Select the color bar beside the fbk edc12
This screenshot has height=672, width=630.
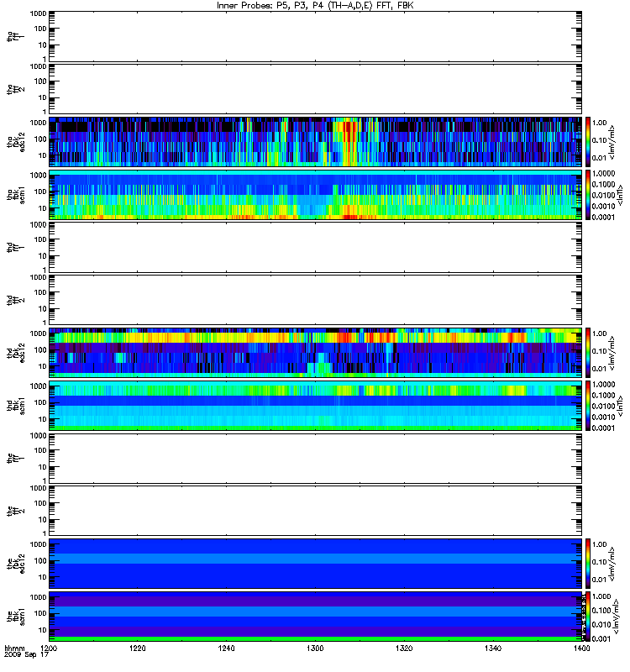pyautogui.click(x=588, y=564)
